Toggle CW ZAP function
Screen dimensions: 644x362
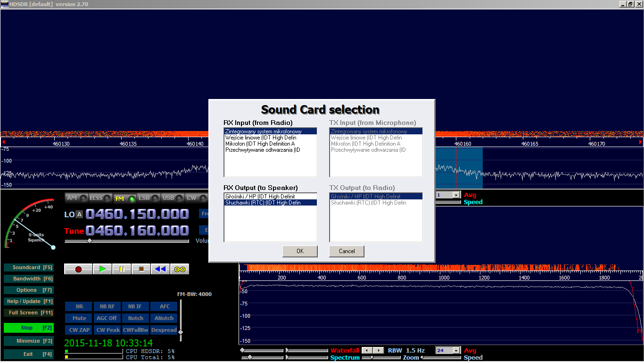click(x=79, y=330)
